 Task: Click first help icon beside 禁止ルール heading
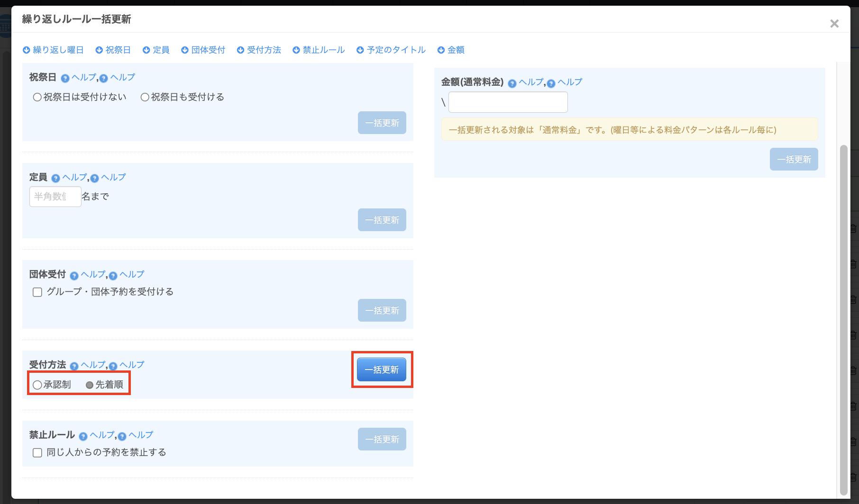click(x=83, y=436)
